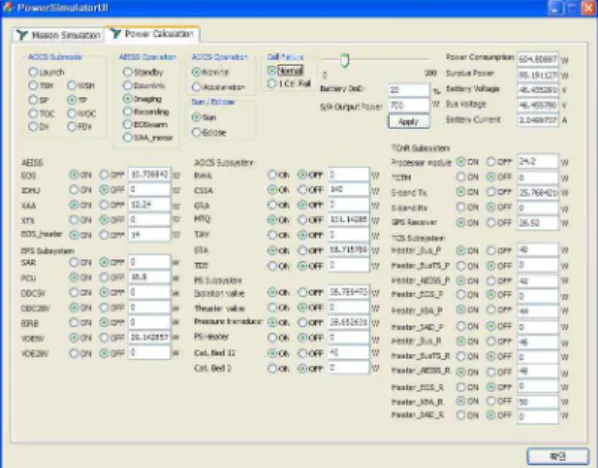Viewport: 598px width, 468px height.
Task: Turn the CSSA row OFF
Action: click(302, 189)
